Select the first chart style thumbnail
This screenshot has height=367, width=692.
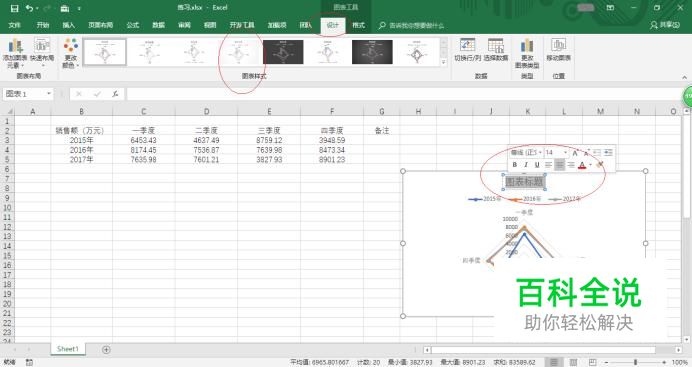point(105,52)
